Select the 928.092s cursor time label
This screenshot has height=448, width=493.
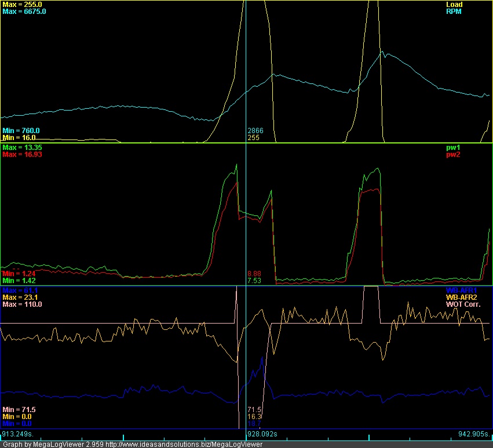pos(262,433)
